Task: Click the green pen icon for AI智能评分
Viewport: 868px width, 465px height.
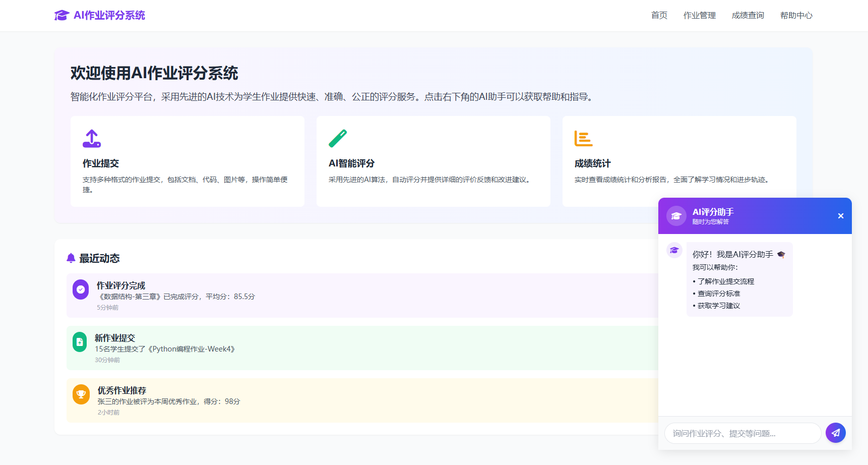Action: 338,138
